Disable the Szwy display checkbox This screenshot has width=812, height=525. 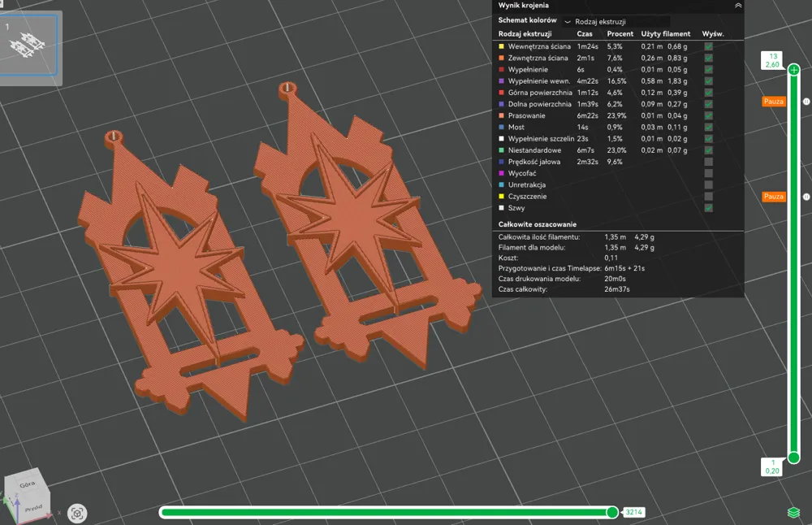708,207
